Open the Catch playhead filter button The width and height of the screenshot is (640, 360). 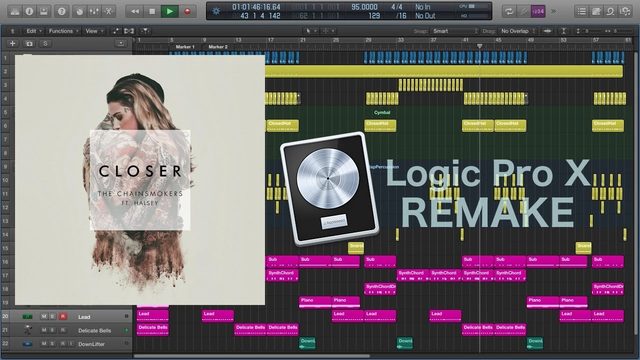point(145,31)
